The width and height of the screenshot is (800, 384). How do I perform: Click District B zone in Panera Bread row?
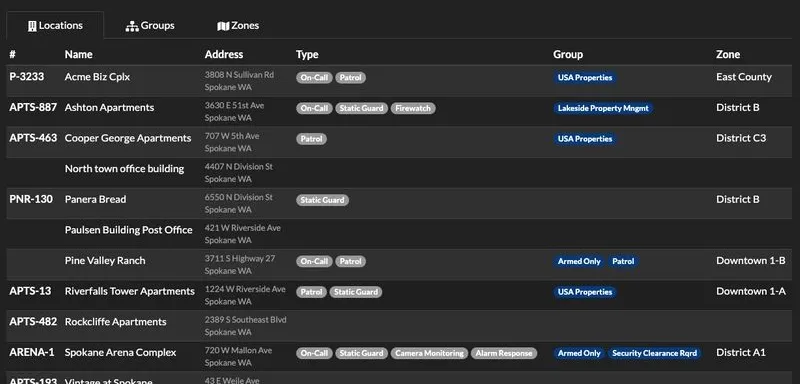pos(738,199)
